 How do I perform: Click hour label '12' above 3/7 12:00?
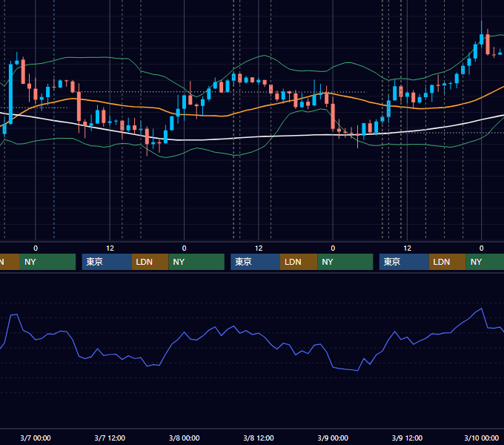pos(110,248)
